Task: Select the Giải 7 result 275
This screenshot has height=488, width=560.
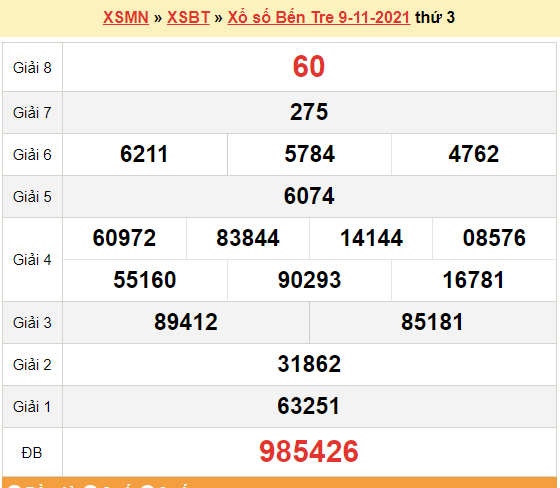Action: [309, 112]
